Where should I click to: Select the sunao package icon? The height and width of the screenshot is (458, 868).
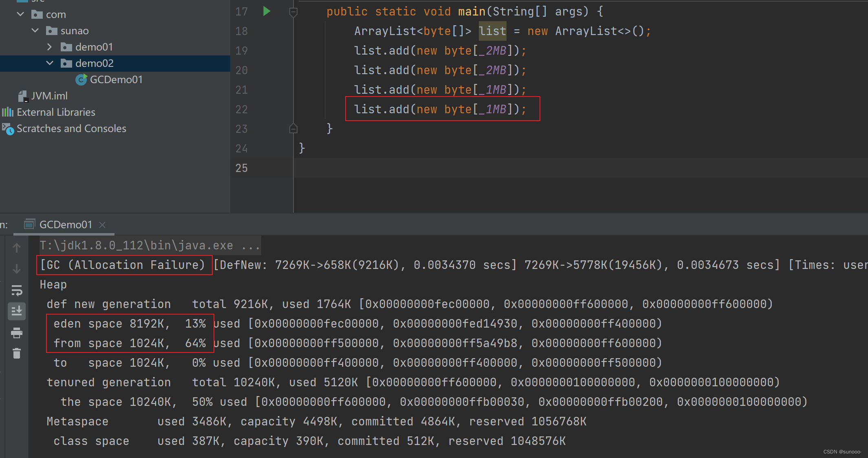pyautogui.click(x=52, y=31)
